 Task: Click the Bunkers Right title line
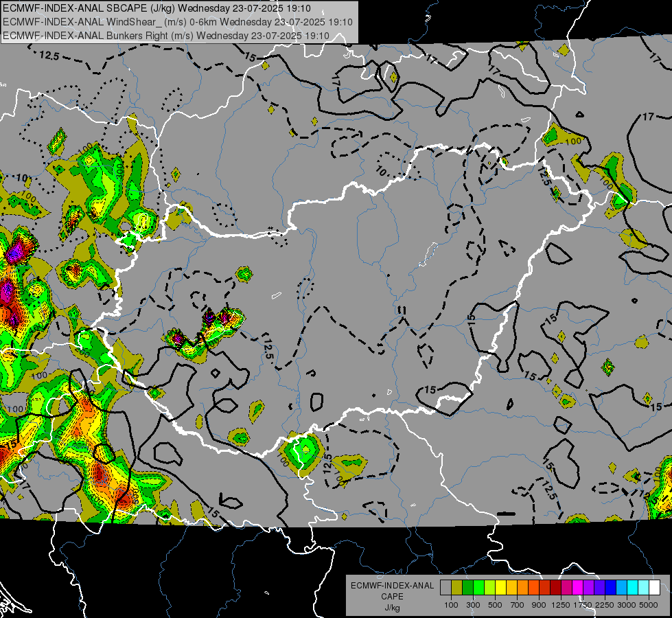[x=166, y=36]
